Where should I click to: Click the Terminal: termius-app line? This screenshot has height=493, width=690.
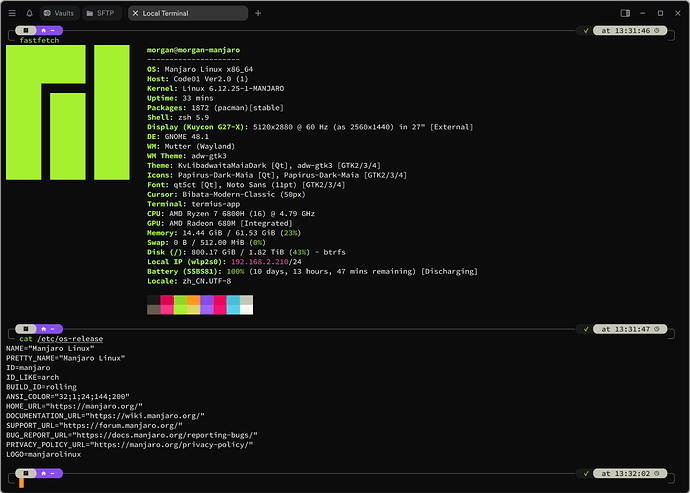(x=194, y=204)
